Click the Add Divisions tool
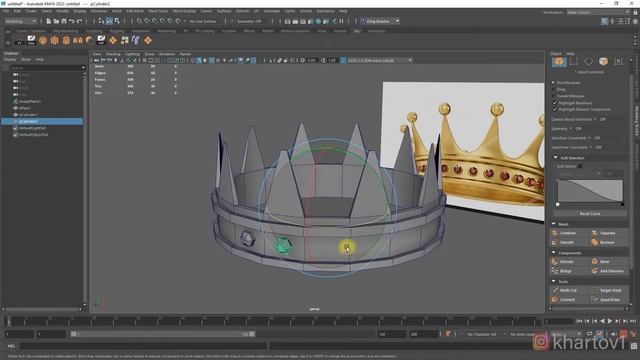The width and height of the screenshot is (640, 360). pyautogui.click(x=609, y=271)
